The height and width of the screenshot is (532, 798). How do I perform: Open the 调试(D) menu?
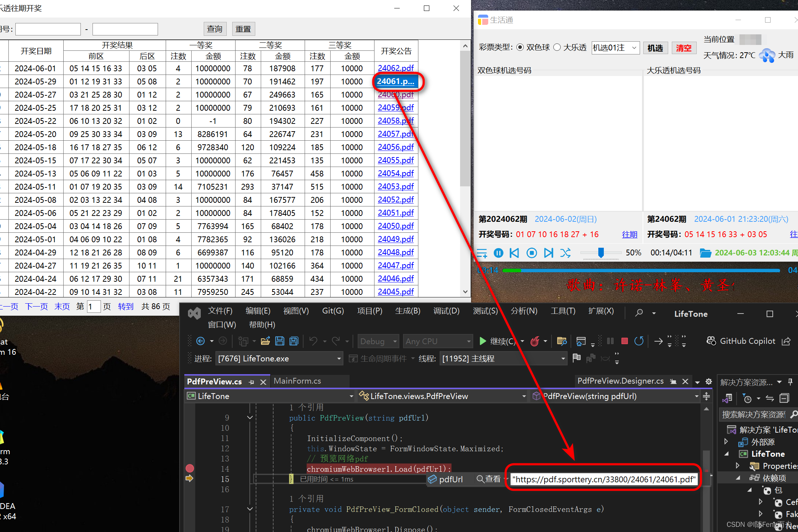coord(446,311)
